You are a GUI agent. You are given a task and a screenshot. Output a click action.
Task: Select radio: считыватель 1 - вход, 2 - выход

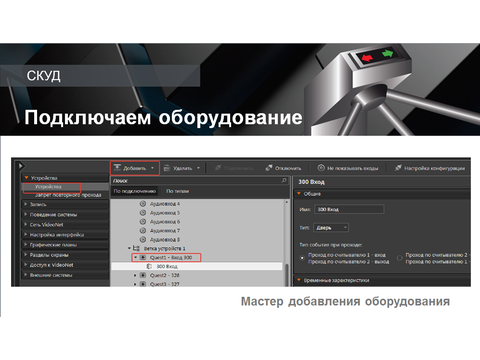pos(302,258)
